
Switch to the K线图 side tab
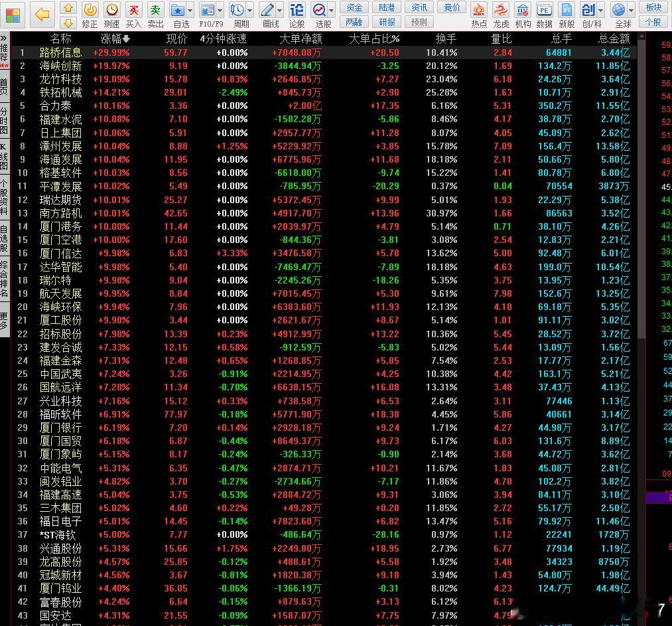click(4, 156)
